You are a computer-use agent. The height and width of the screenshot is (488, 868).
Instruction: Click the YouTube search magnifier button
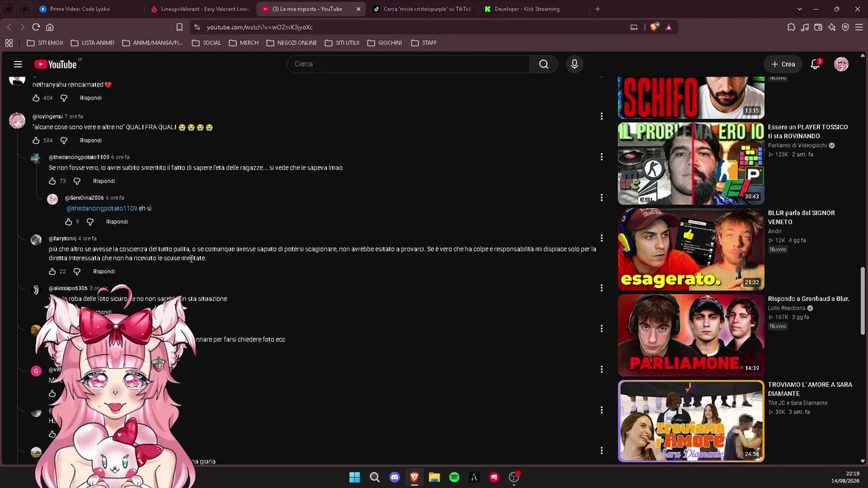coord(544,64)
